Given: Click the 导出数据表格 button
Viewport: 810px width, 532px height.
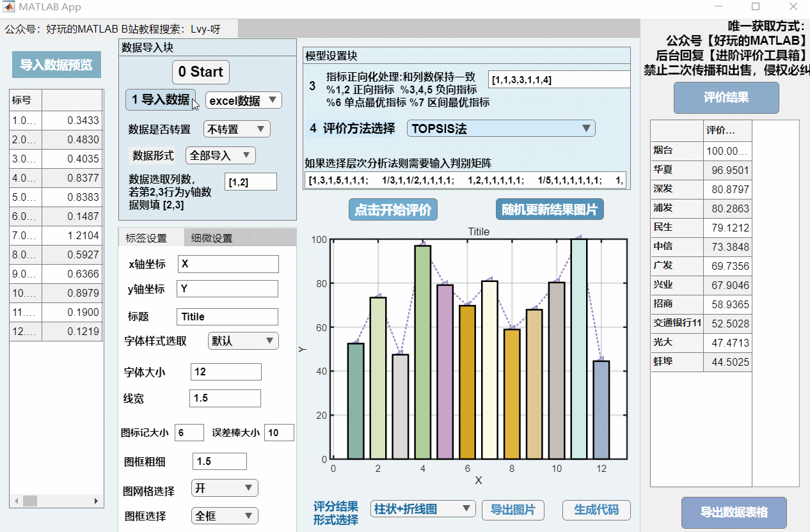Looking at the screenshot, I should coord(734,512).
